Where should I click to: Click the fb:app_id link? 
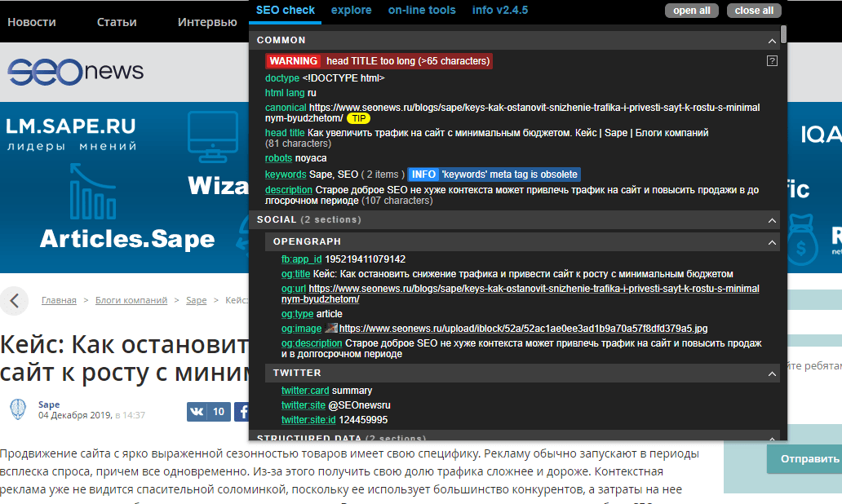click(302, 259)
